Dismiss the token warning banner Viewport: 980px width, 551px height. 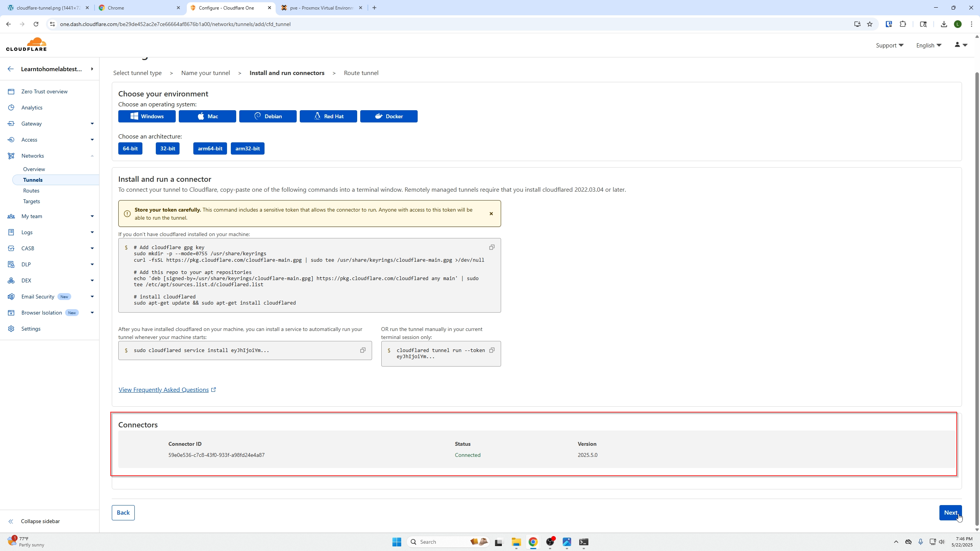tap(491, 214)
